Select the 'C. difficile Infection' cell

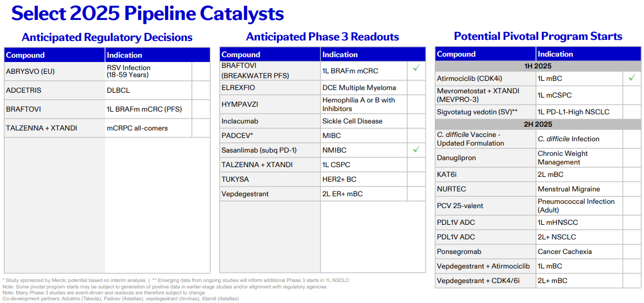579,139
